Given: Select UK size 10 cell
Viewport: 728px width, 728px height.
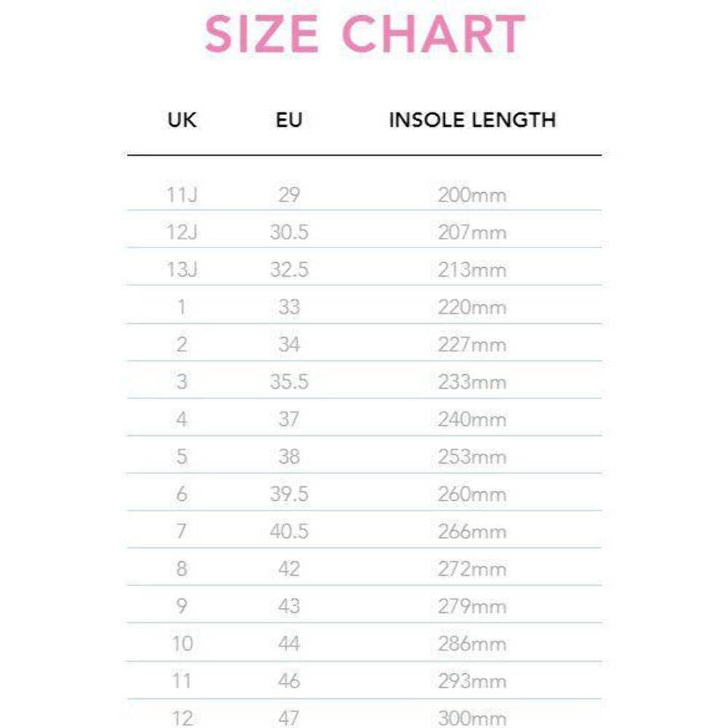Looking at the screenshot, I should pyautogui.click(x=182, y=644).
